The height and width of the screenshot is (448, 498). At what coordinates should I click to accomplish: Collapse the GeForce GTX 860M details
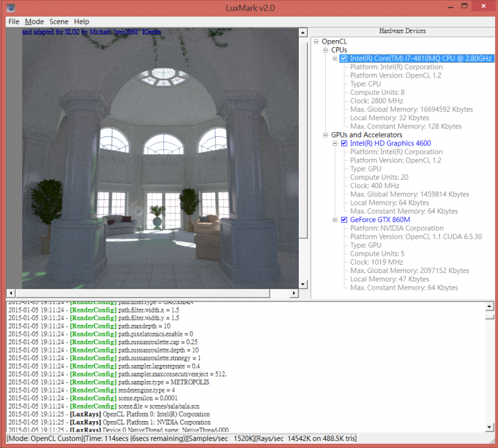[x=335, y=220]
